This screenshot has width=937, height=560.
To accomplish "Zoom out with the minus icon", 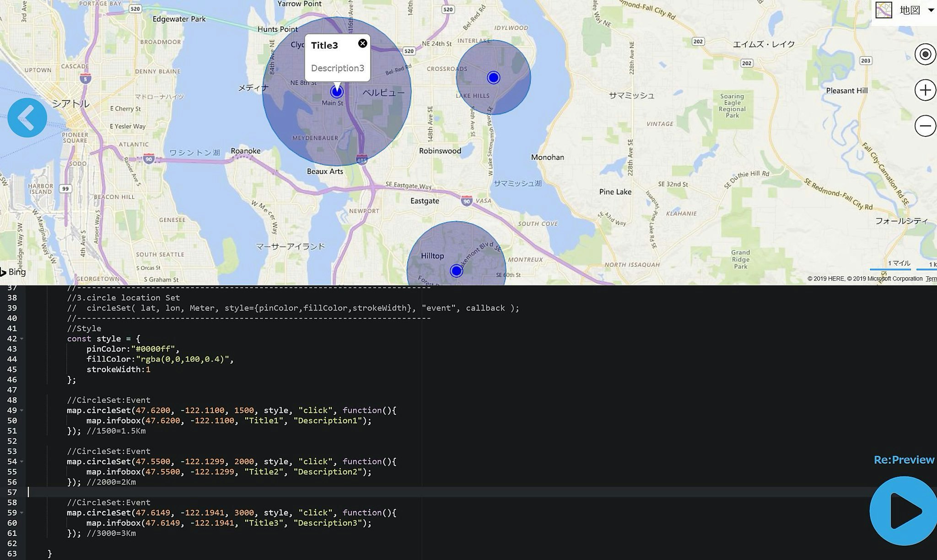I will [x=926, y=125].
